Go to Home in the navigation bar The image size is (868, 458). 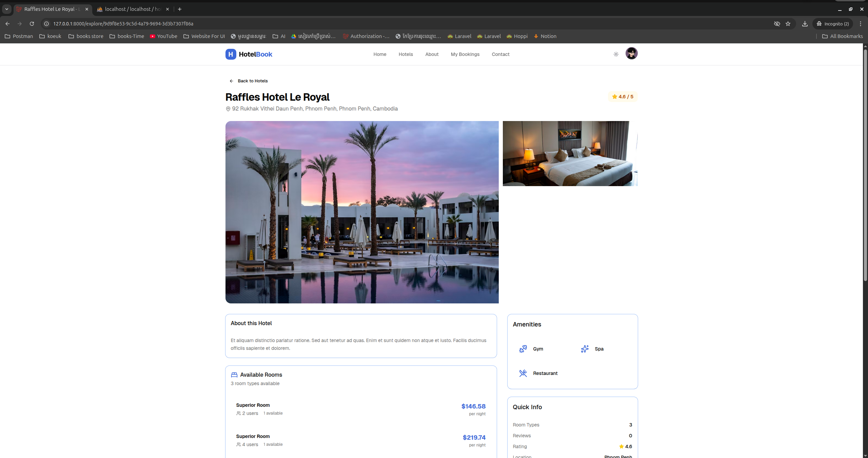coord(380,54)
